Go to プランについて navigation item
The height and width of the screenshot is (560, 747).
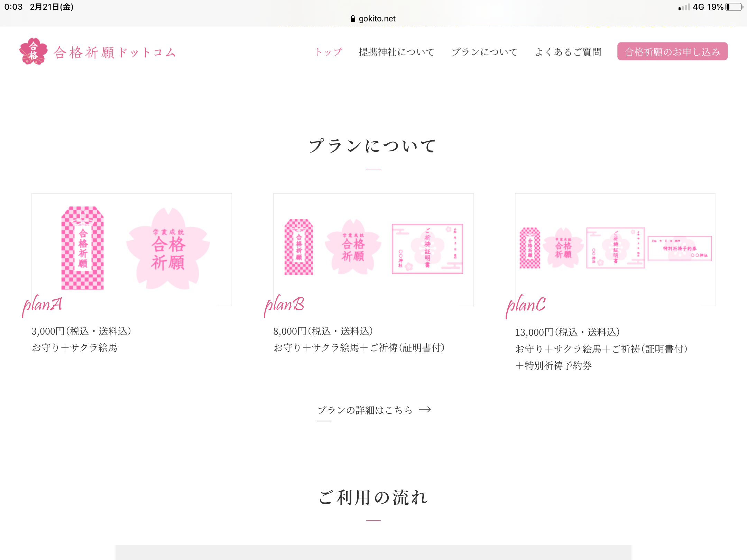pyautogui.click(x=485, y=52)
